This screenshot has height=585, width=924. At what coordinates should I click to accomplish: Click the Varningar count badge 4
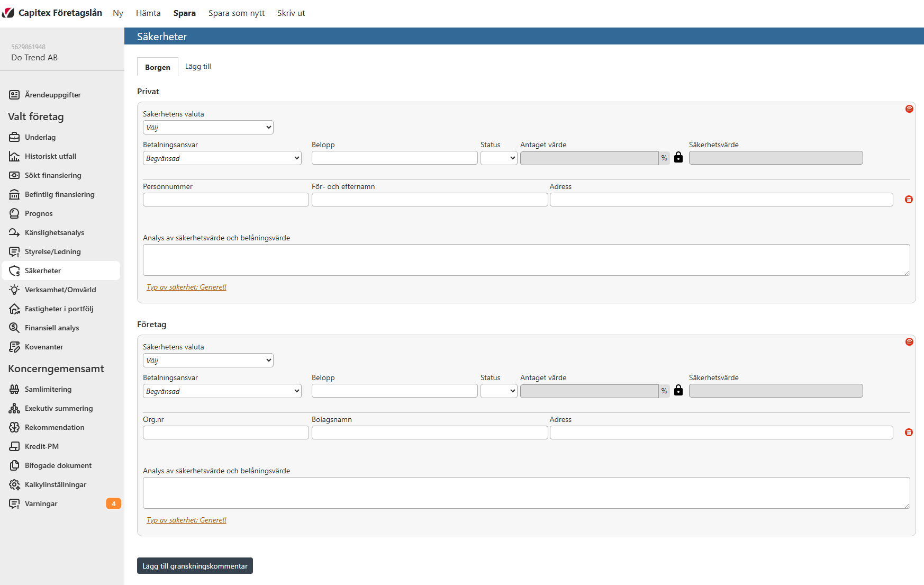tap(113, 503)
